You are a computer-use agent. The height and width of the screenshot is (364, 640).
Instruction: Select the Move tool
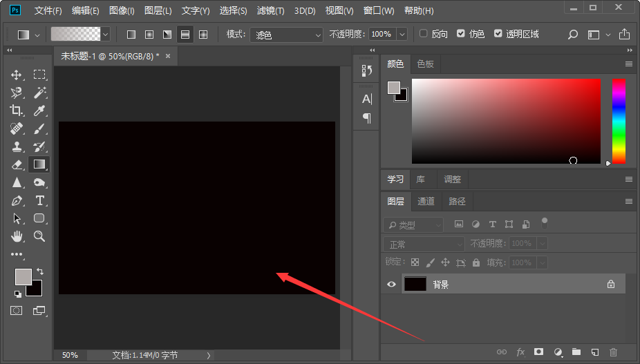(x=17, y=75)
